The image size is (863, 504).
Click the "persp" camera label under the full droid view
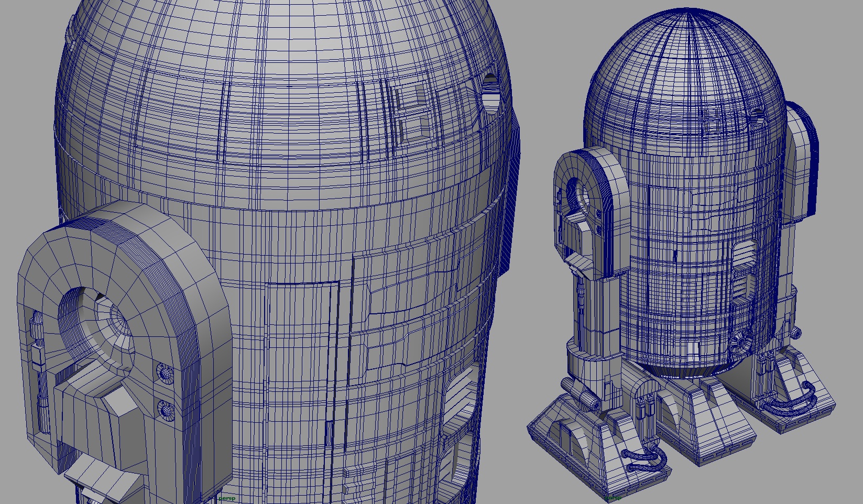point(613,498)
